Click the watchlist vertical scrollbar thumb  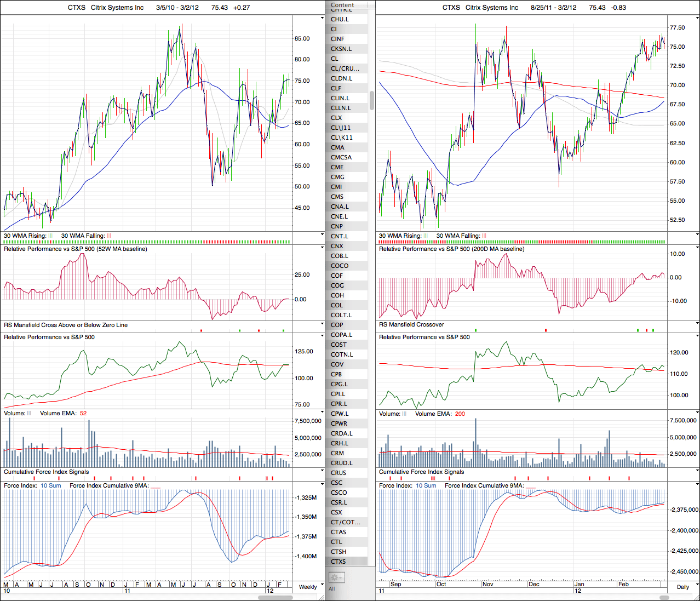click(372, 101)
